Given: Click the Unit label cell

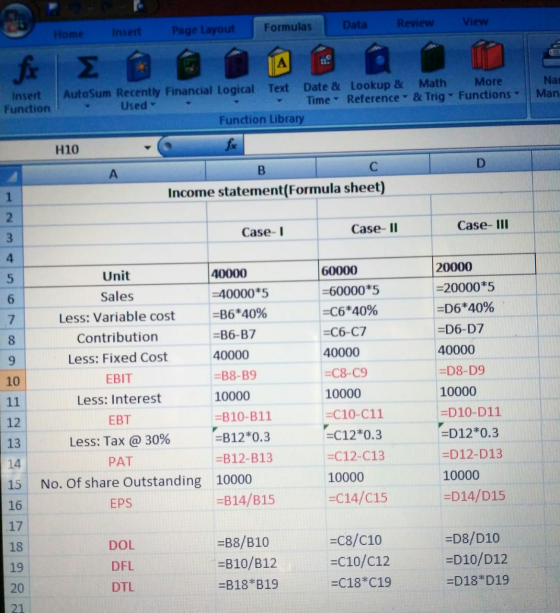Looking at the screenshot, I should [116, 276].
